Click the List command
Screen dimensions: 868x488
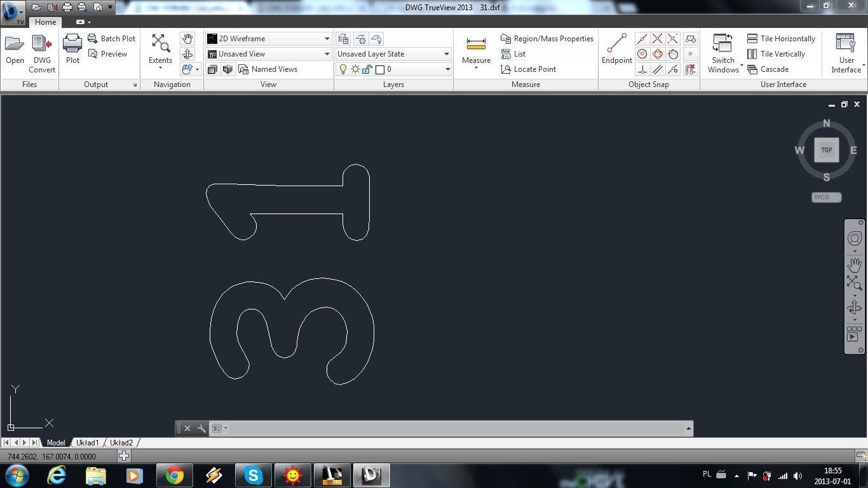click(513, 54)
